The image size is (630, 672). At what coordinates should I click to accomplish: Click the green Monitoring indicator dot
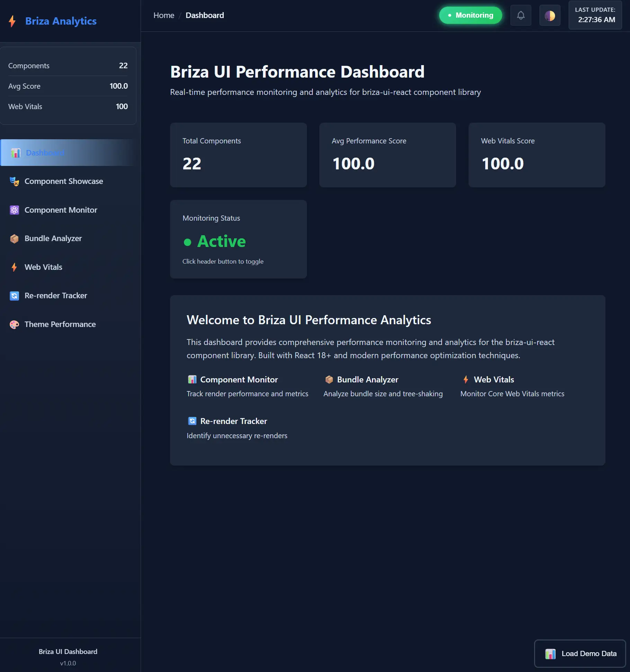(x=449, y=15)
